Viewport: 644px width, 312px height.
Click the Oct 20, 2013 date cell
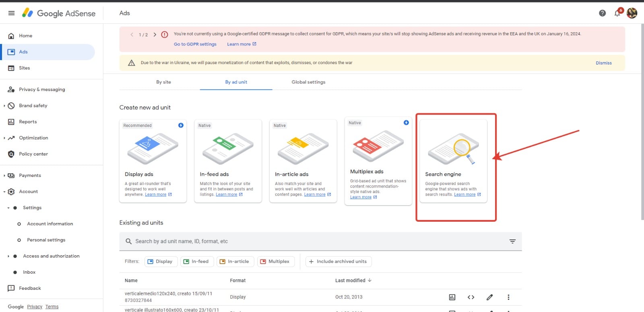(x=349, y=297)
